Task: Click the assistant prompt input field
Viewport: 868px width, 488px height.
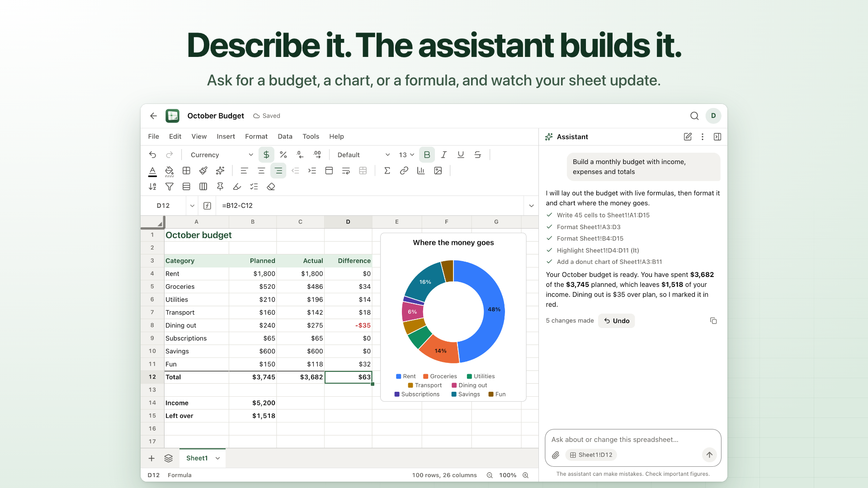Action: tap(633, 440)
